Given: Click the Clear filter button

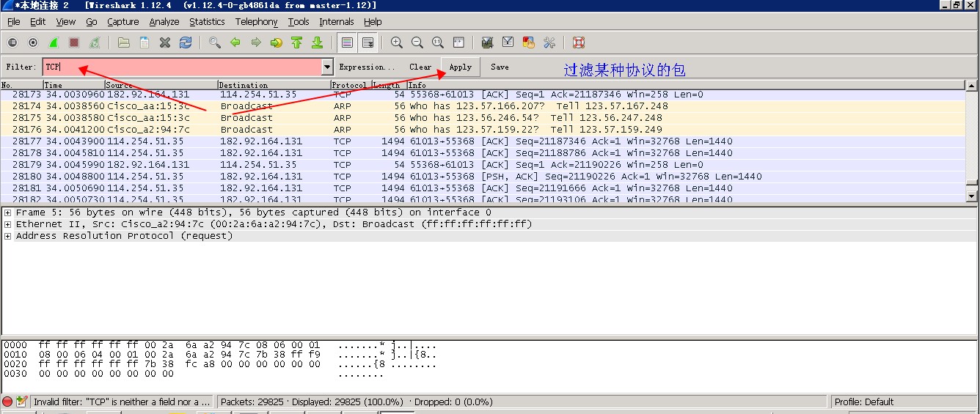Looking at the screenshot, I should coord(420,67).
